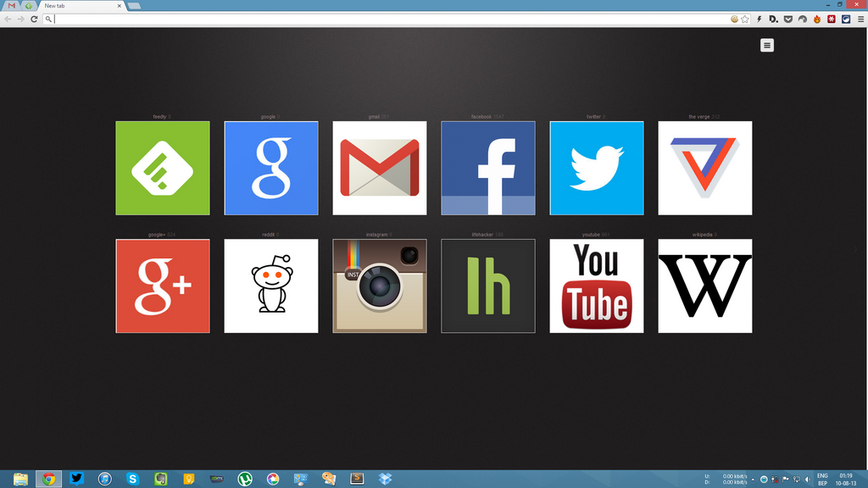Open the volume speaker tray icon
868x488 pixels.
(807, 480)
